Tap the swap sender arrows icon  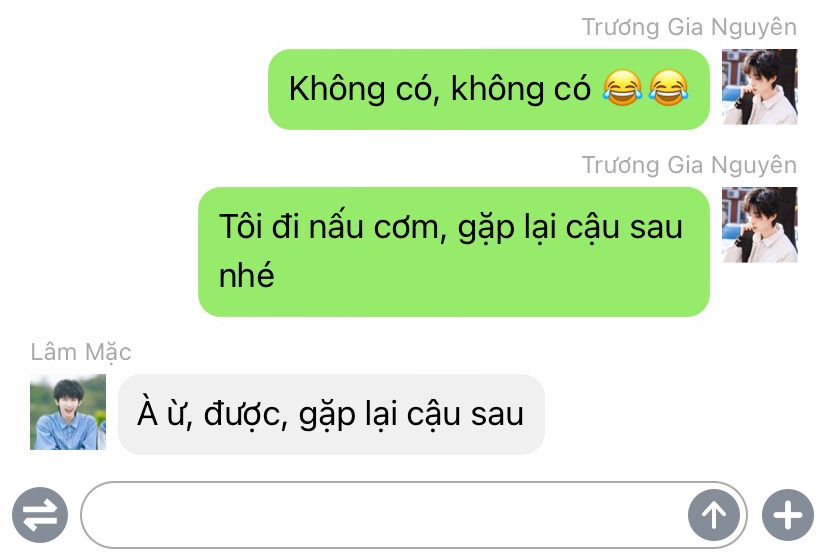[x=40, y=515]
